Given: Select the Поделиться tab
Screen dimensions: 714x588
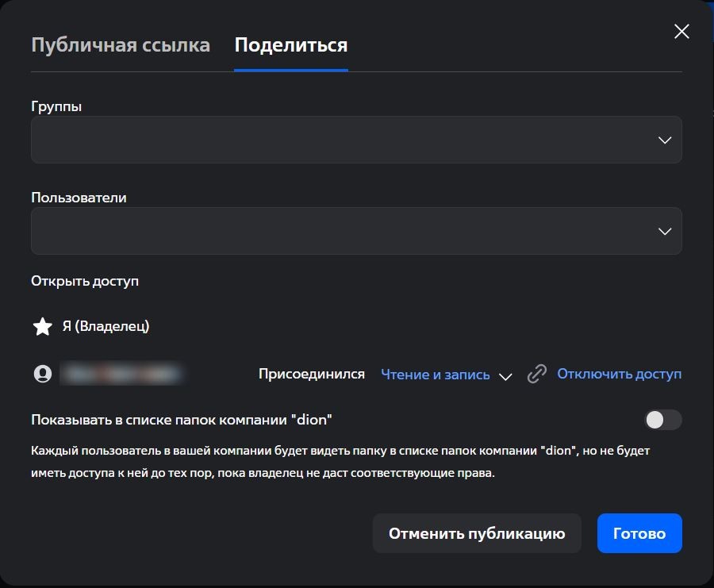Looking at the screenshot, I should point(291,44).
